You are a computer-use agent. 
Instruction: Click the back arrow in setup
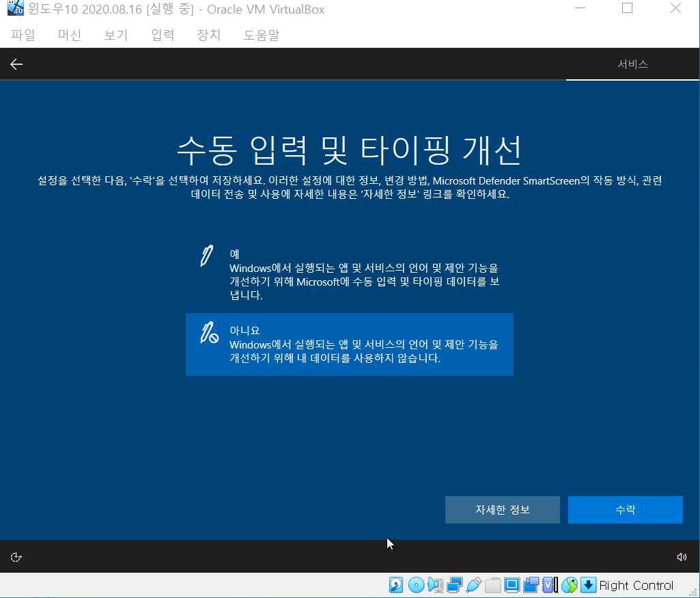click(x=16, y=64)
